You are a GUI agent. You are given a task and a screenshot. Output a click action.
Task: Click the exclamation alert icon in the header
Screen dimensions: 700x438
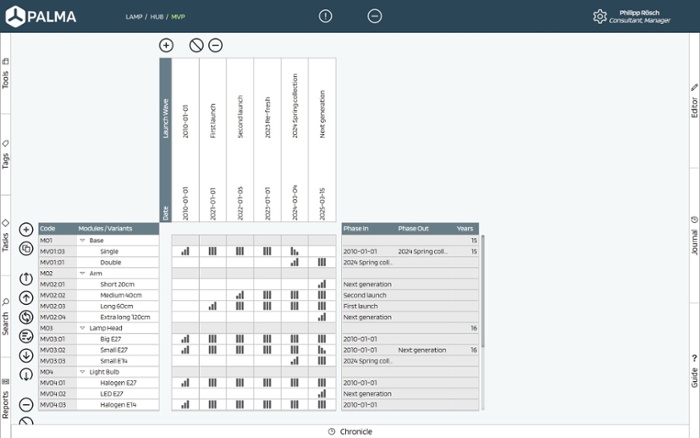[x=325, y=16]
